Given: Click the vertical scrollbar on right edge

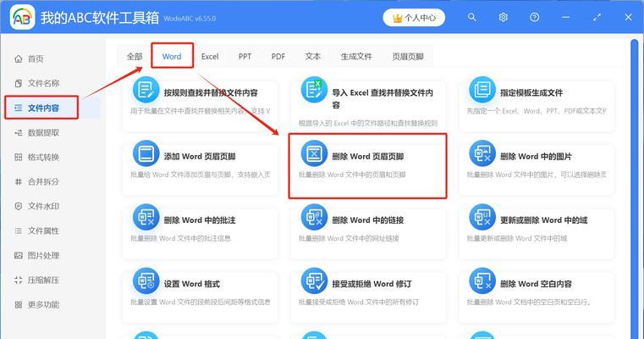Looking at the screenshot, I should (635, 189).
